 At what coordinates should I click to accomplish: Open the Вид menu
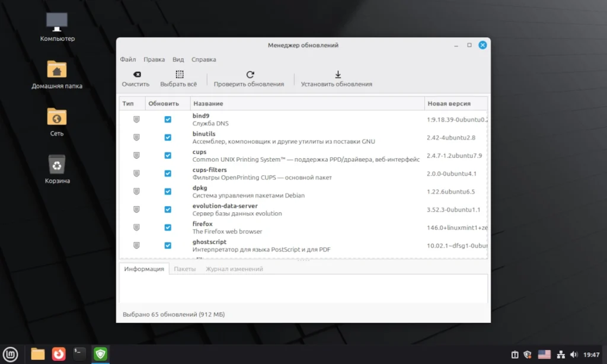178,59
